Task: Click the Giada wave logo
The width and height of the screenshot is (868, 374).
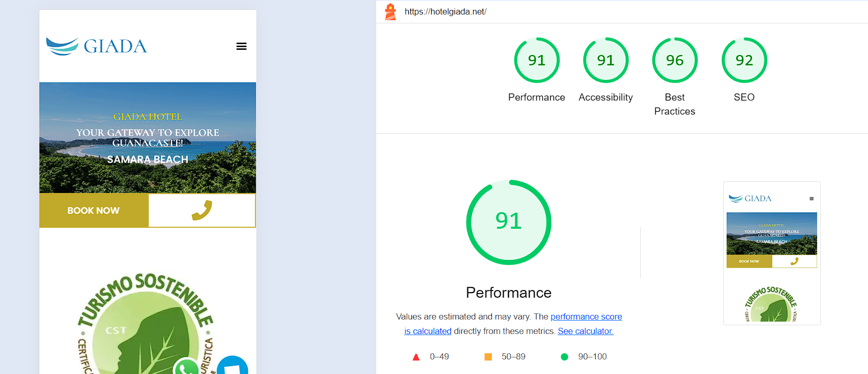Action: (x=97, y=46)
